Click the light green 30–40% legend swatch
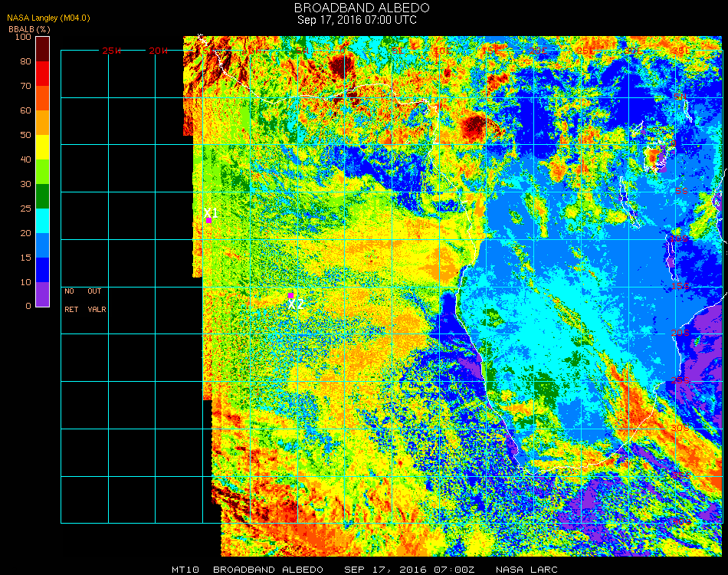728x575 pixels. [x=42, y=172]
